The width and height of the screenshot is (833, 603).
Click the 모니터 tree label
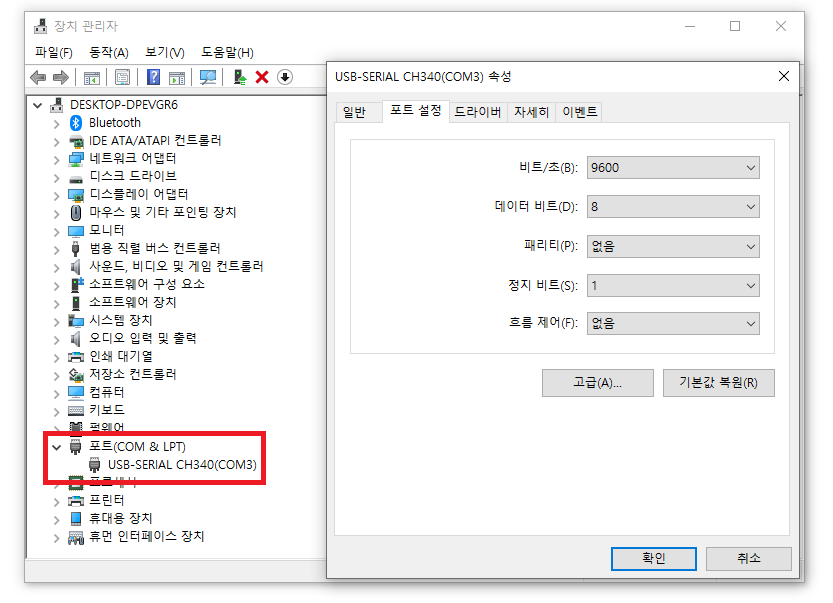pyautogui.click(x=107, y=231)
